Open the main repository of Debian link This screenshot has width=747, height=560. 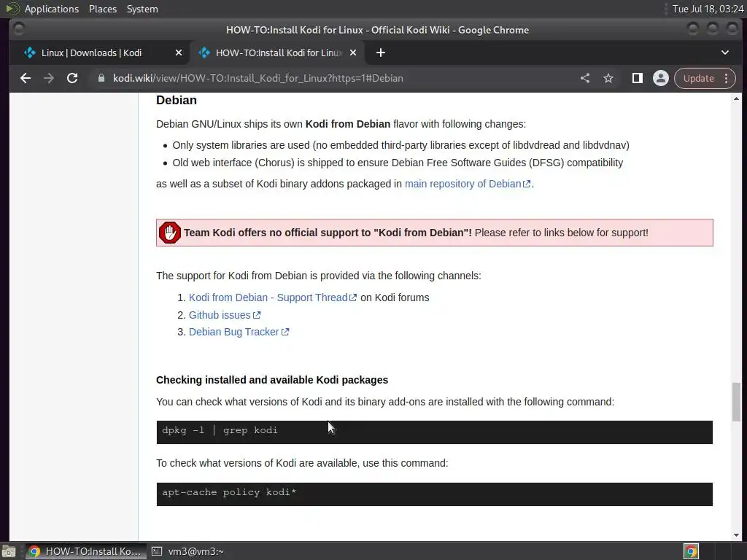(x=462, y=184)
